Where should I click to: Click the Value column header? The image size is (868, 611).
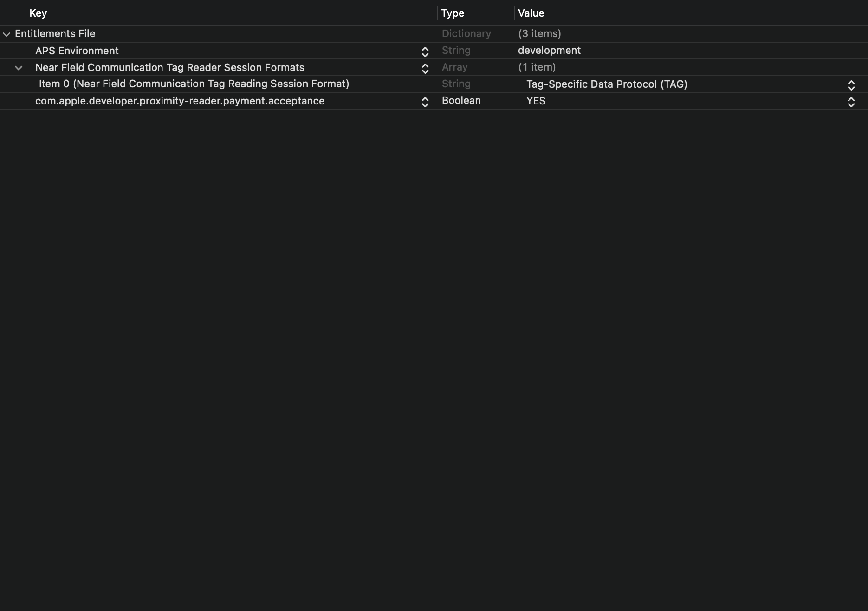[x=531, y=13]
